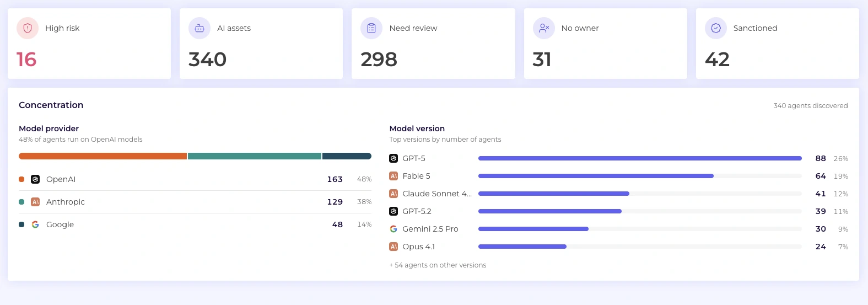Viewport: 868px width, 305px height.
Task: Open the AI assets card value 340
Action: coord(207,60)
